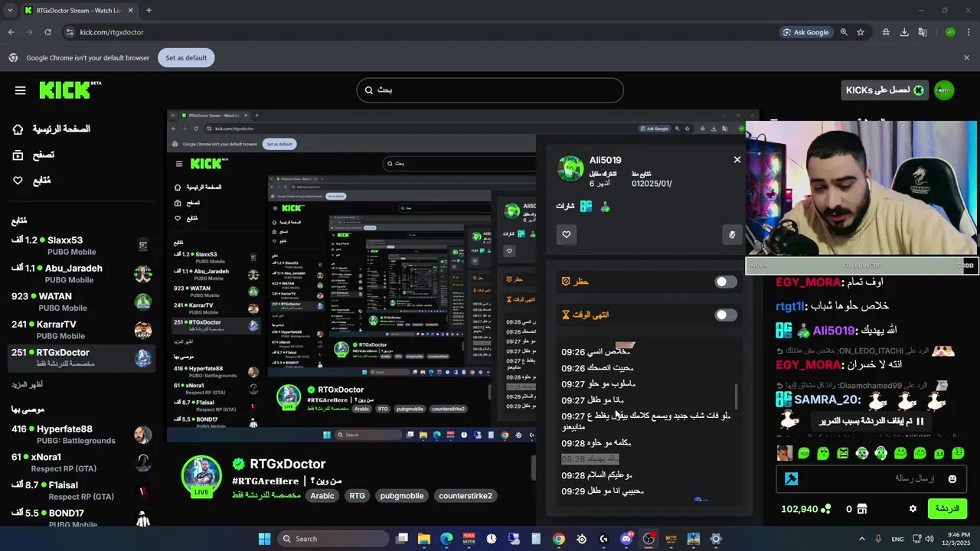Select the headphones green emote
This screenshot has width=980, height=551.
[x=881, y=453]
